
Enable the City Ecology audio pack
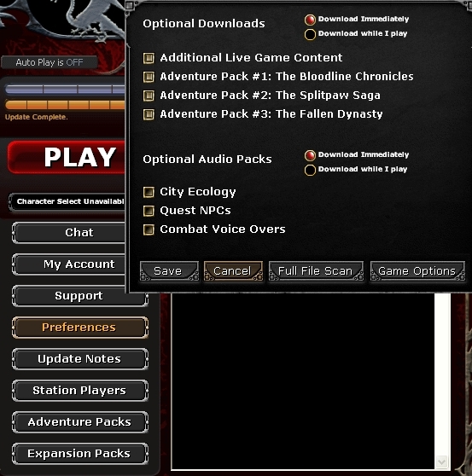click(149, 192)
